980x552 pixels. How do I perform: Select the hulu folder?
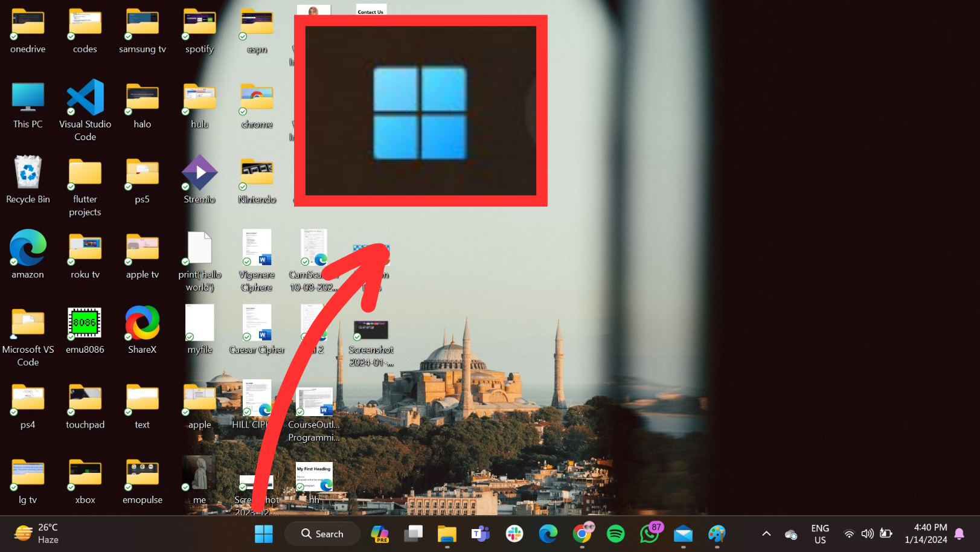(199, 106)
